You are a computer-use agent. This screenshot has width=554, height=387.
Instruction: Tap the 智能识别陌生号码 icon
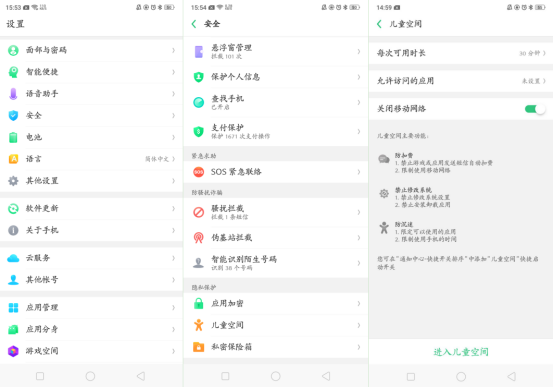[199, 263]
